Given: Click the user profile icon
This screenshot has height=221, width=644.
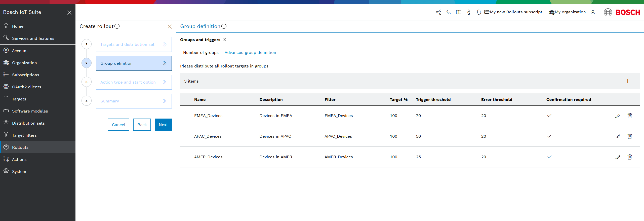Looking at the screenshot, I should [593, 12].
